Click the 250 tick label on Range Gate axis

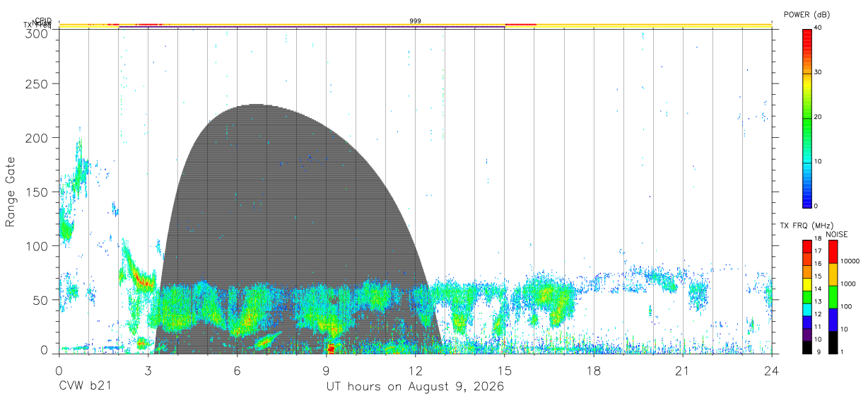click(38, 84)
